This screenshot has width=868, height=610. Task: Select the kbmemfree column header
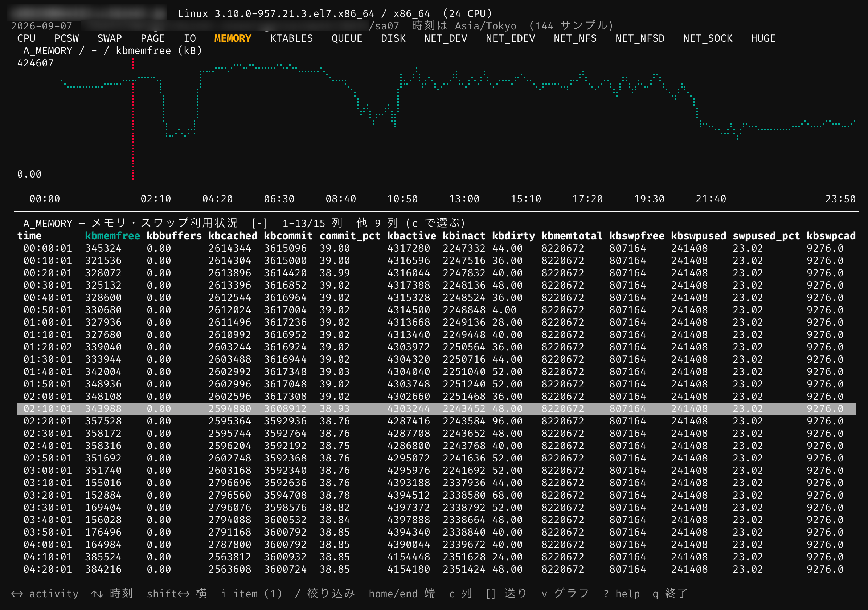(112, 236)
